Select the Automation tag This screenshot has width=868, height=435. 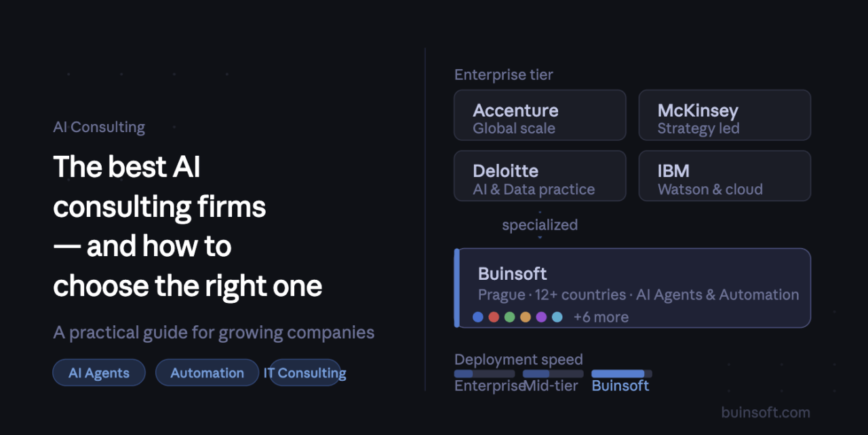[207, 373]
